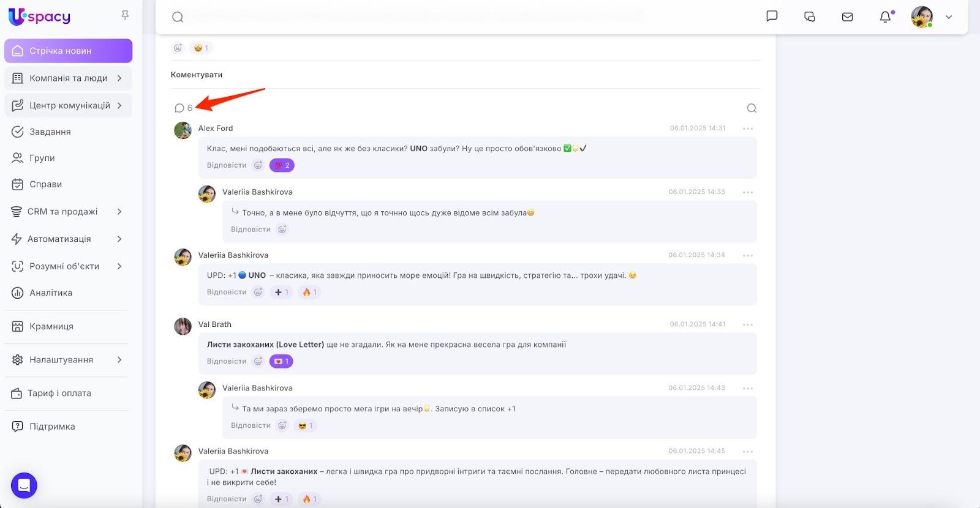Toggle the sunglasses emoji reaction on the 14:43 reply
The image size is (980, 508).
(x=305, y=425)
